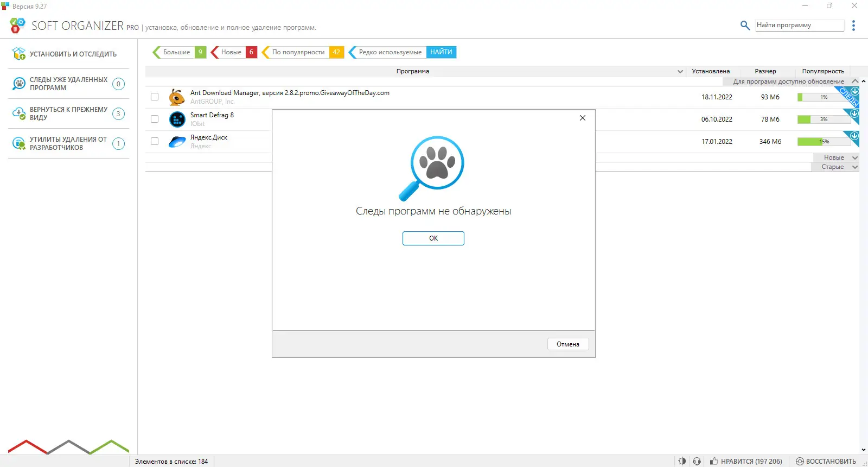The width and height of the screenshot is (868, 467).
Task: Click the count badge 3 for restore view
Action: pos(118,113)
